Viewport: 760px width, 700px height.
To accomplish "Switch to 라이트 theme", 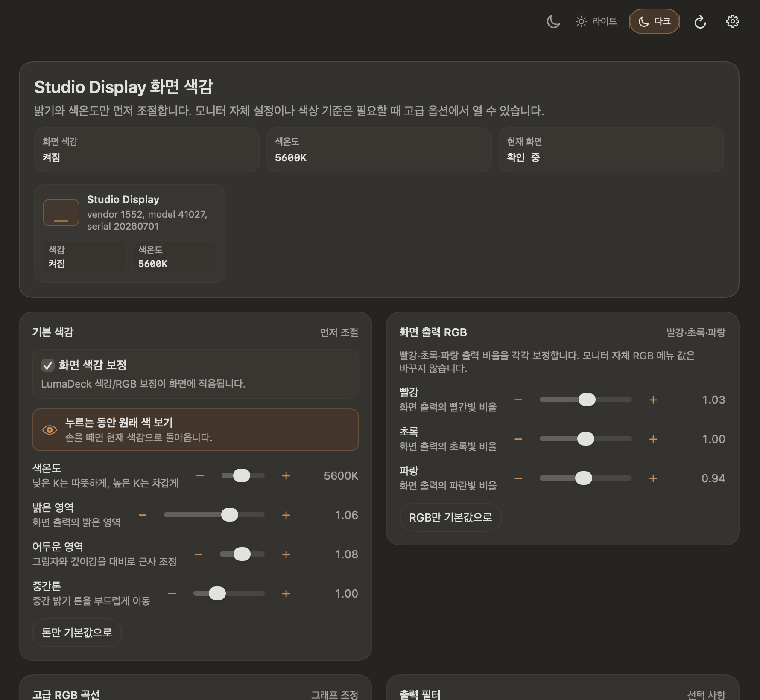I will point(596,21).
